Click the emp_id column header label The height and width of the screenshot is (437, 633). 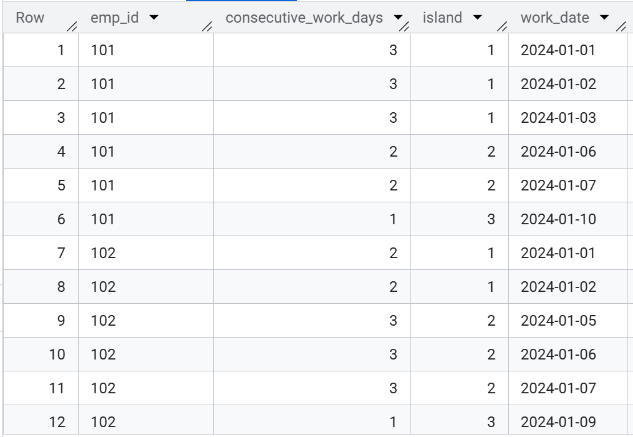pyautogui.click(x=114, y=18)
